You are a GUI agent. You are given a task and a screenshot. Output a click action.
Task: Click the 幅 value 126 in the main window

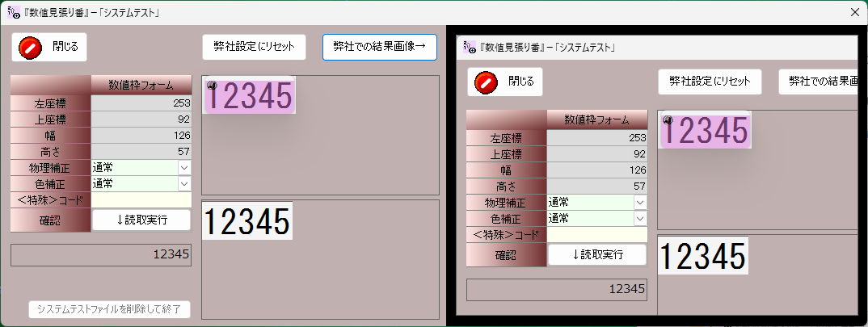(141, 135)
